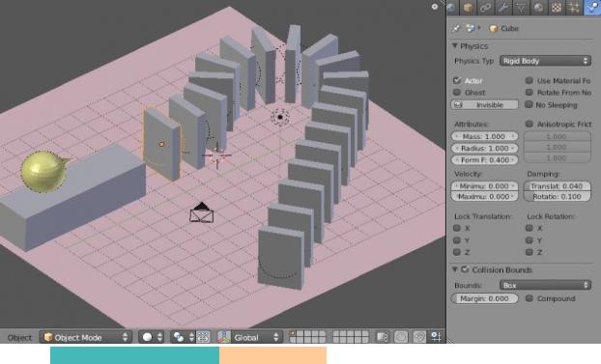601x364 pixels.
Task: Click the Margin 0.000 field
Action: pos(485,298)
